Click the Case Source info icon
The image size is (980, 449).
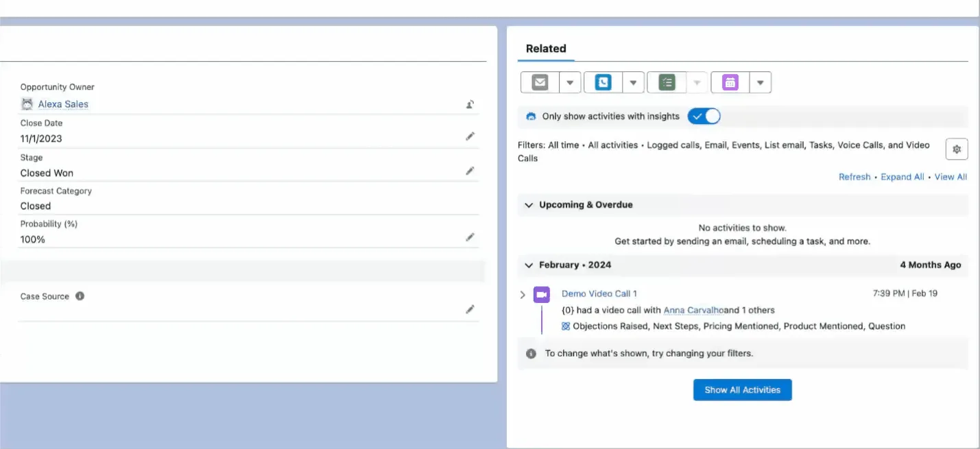(x=80, y=296)
